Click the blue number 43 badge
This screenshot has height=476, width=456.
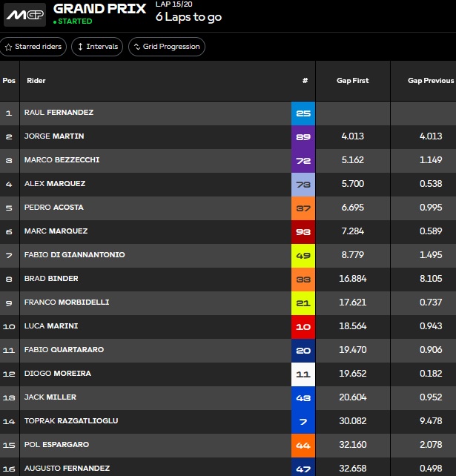click(x=303, y=398)
